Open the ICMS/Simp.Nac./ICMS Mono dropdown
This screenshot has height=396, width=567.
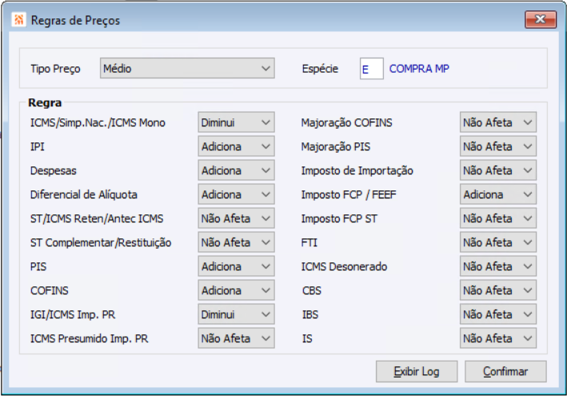pos(236,122)
